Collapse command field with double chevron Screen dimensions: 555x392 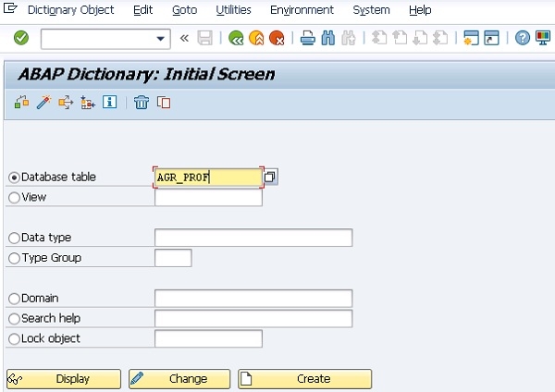[184, 38]
